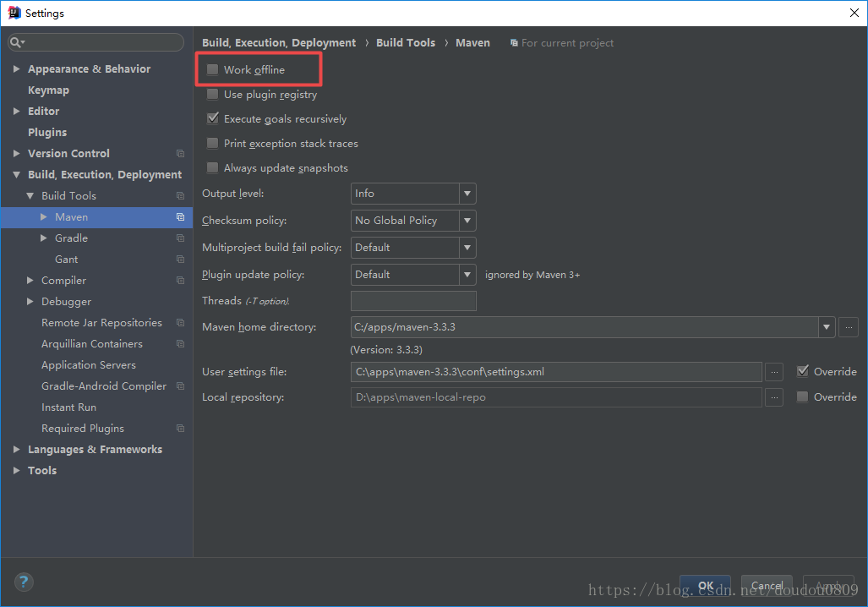Select Plugins in settings tree

coord(47,133)
